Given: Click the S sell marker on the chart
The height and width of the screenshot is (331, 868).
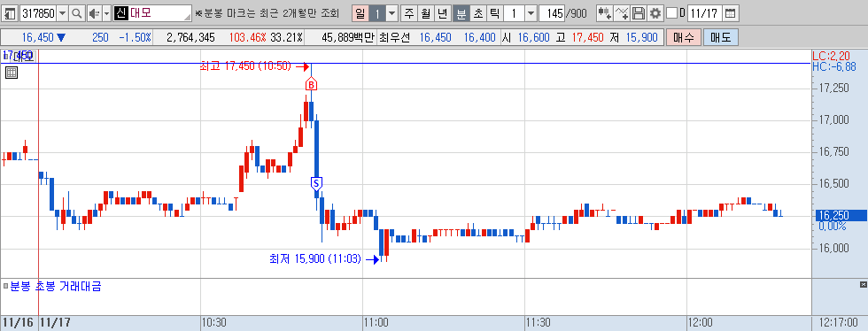Looking at the screenshot, I should click(x=315, y=183).
